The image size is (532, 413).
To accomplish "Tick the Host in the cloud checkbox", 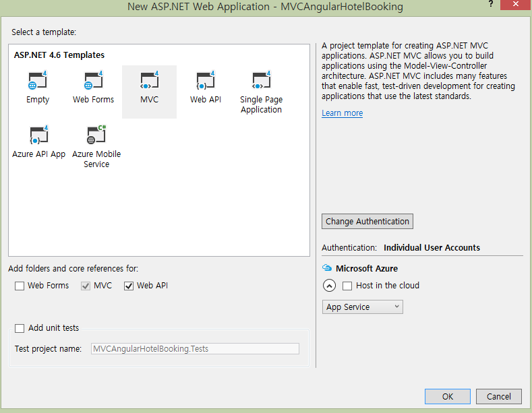I will point(347,286).
